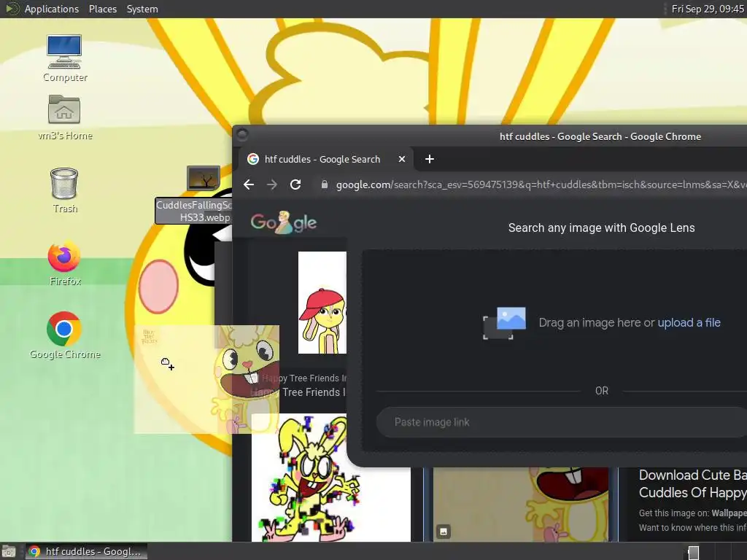Click the small image badge on preview
Image resolution: width=747 pixels, height=560 pixels.
(443, 532)
